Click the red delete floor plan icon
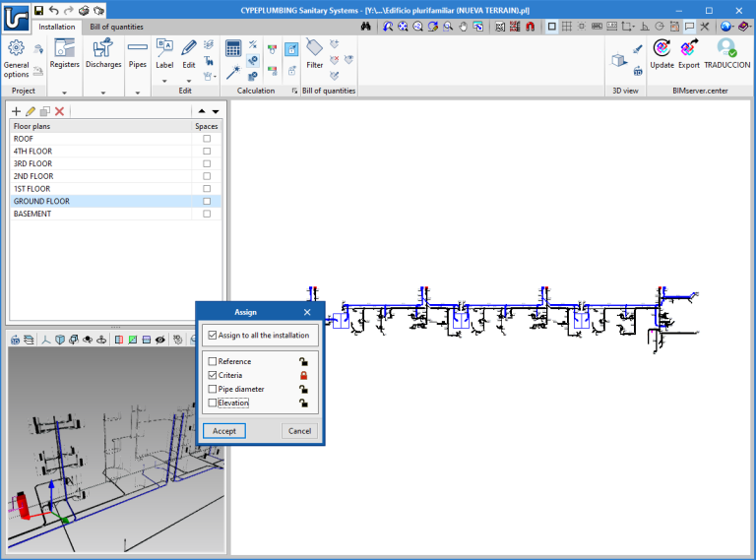 coord(59,112)
